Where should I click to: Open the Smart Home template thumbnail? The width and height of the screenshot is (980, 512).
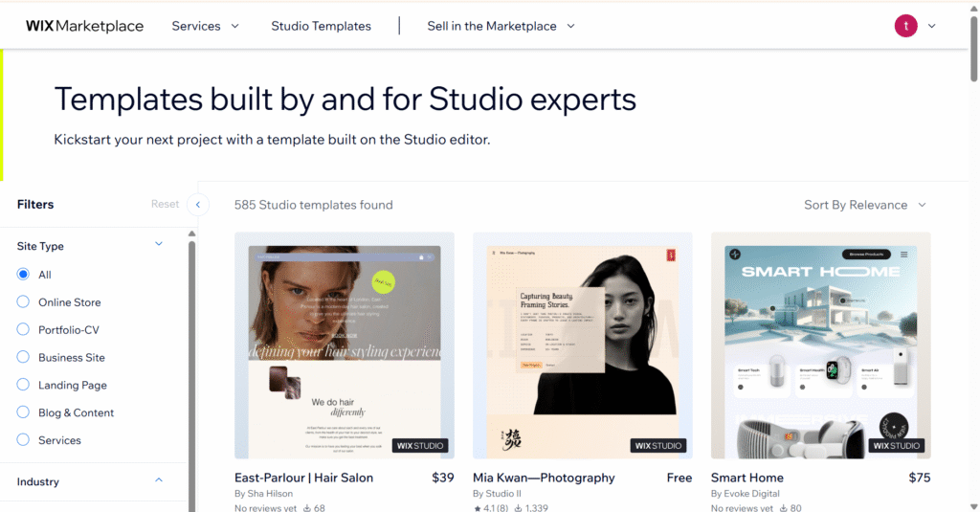(820, 345)
